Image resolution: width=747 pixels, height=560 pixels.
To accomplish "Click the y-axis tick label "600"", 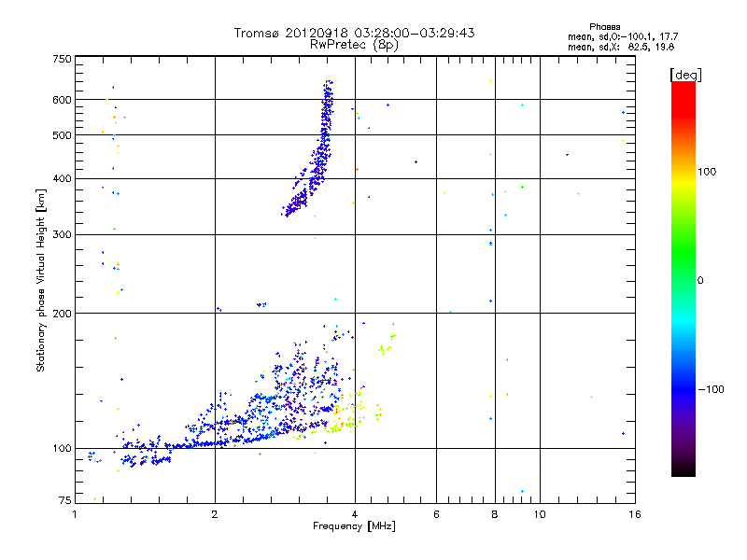I will pos(62,100).
